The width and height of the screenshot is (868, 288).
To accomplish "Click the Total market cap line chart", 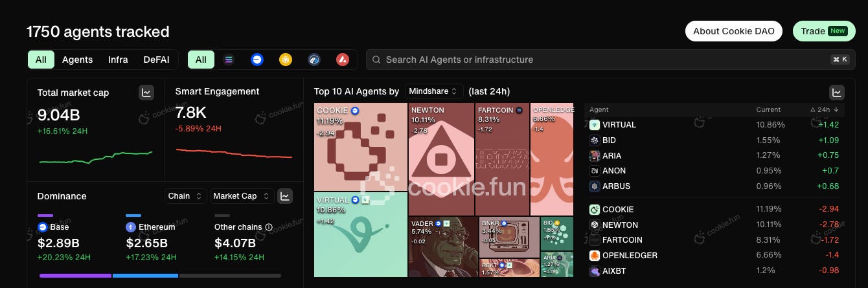I will 96,157.
